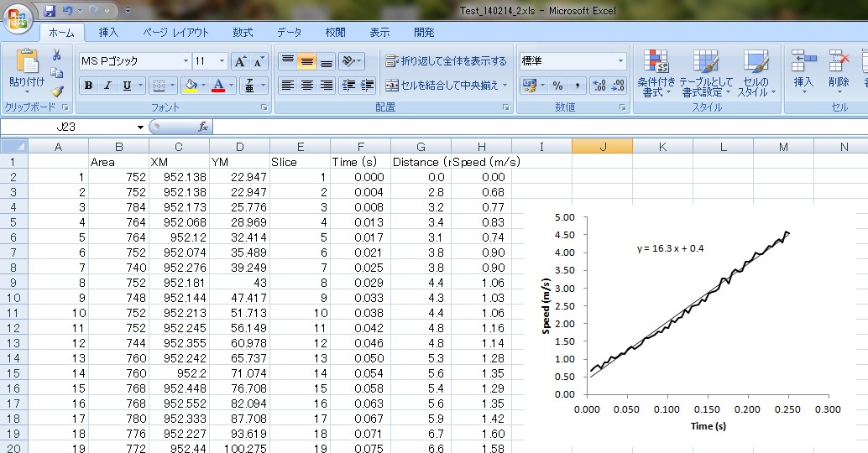Switch to the ページ レイアウト tab

(x=175, y=33)
